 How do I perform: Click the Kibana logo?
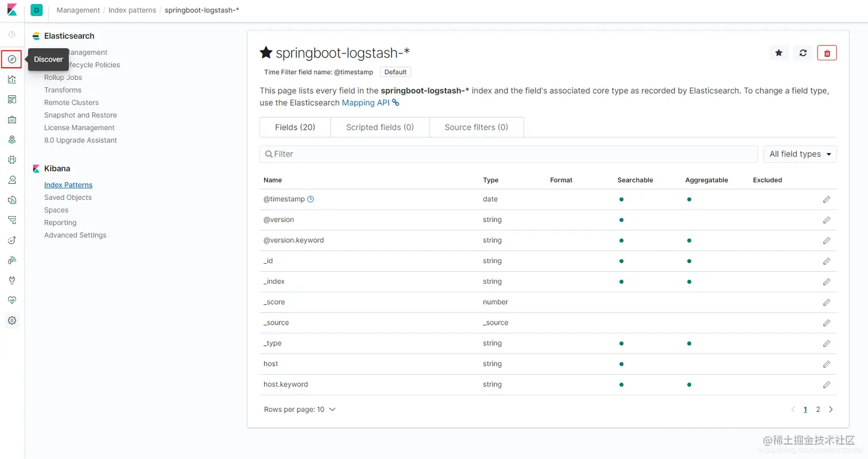(11, 10)
